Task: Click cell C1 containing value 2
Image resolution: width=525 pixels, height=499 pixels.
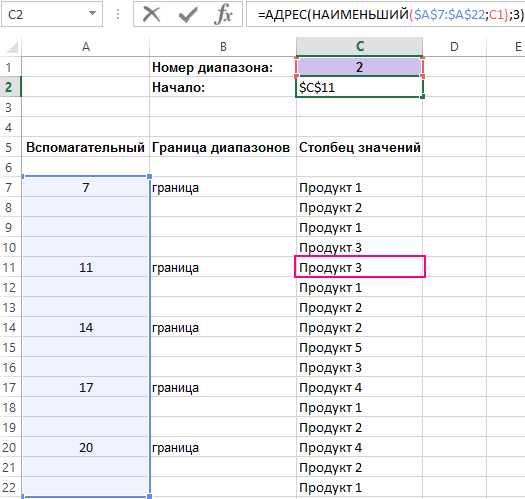Action: [360, 67]
